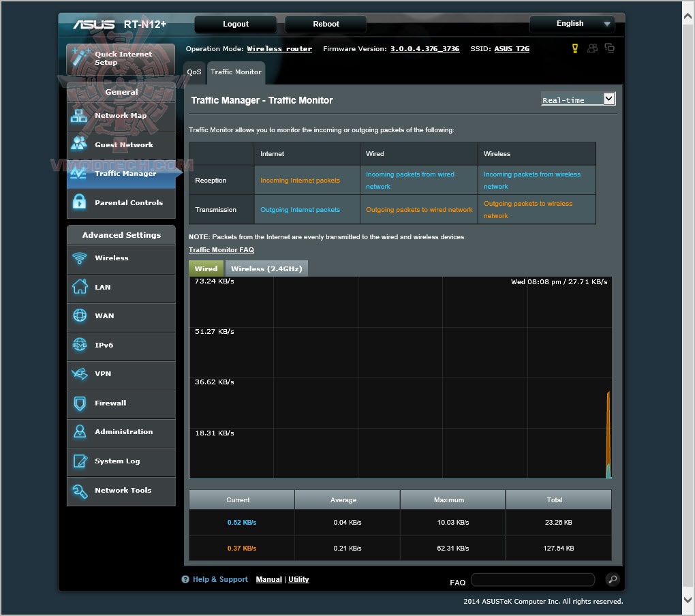The height and width of the screenshot is (616, 695).
Task: Click the total value 127.54 KB
Action: [x=559, y=548]
